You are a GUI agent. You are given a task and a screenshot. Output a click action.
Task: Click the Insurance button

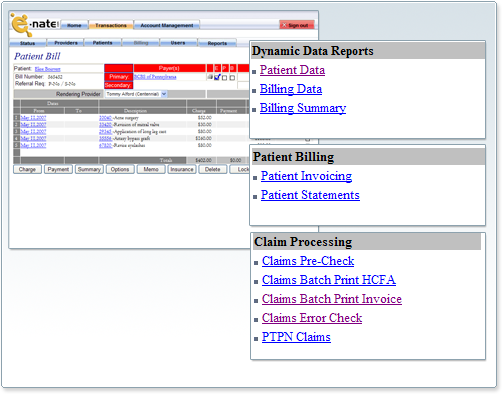point(182,169)
